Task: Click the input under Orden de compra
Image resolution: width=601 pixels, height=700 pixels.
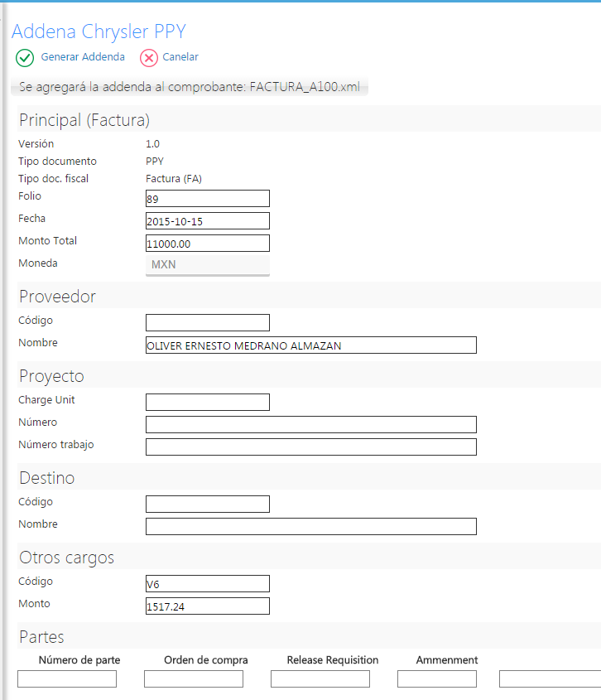Action: click(194, 679)
